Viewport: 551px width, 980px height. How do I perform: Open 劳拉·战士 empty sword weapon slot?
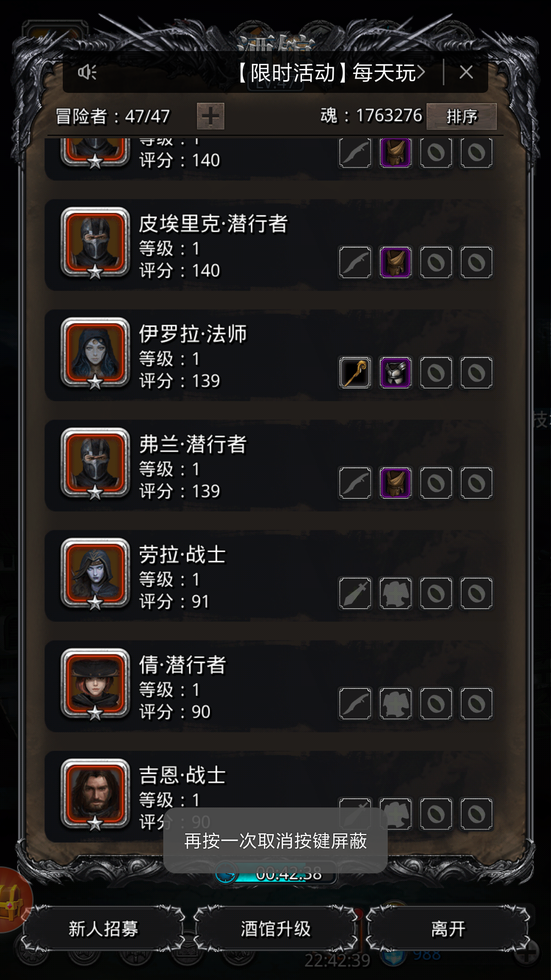(355, 593)
